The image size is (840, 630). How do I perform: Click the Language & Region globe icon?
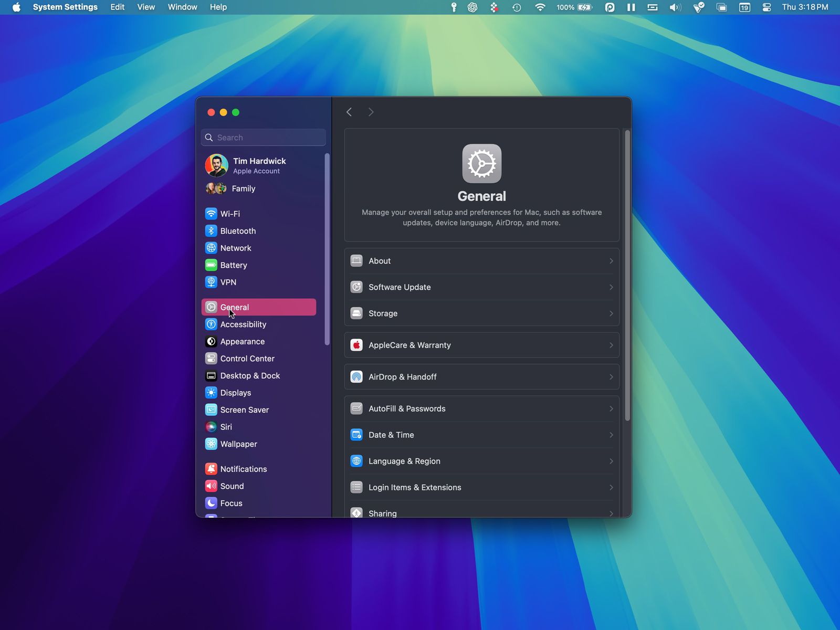click(356, 461)
